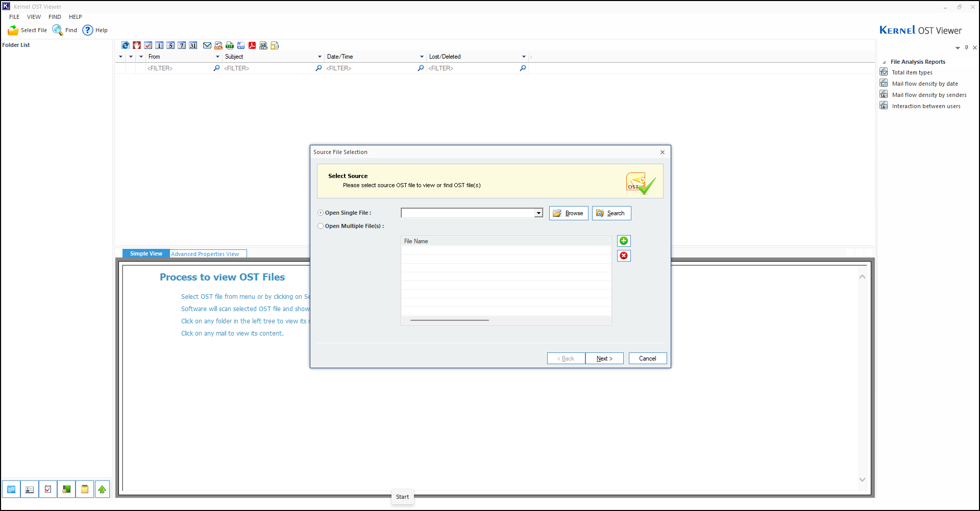Select the Open Single File radio button
The width and height of the screenshot is (980, 511).
(321, 213)
